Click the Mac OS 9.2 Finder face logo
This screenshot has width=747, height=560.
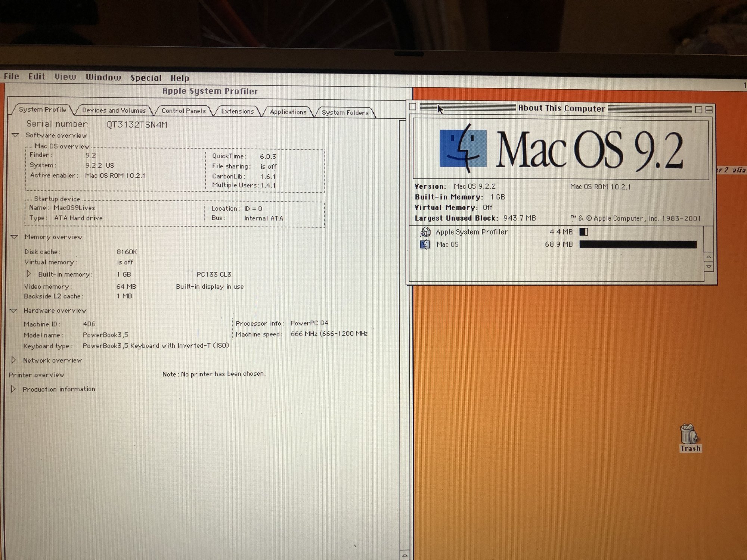click(x=463, y=148)
